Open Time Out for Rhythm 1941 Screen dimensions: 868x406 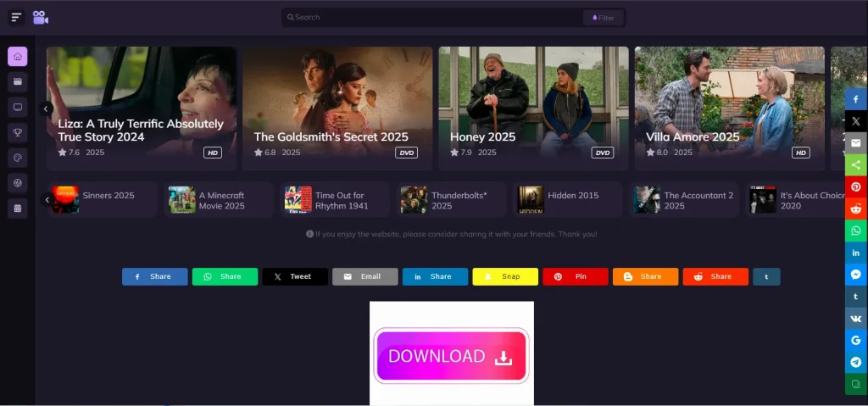click(x=335, y=199)
